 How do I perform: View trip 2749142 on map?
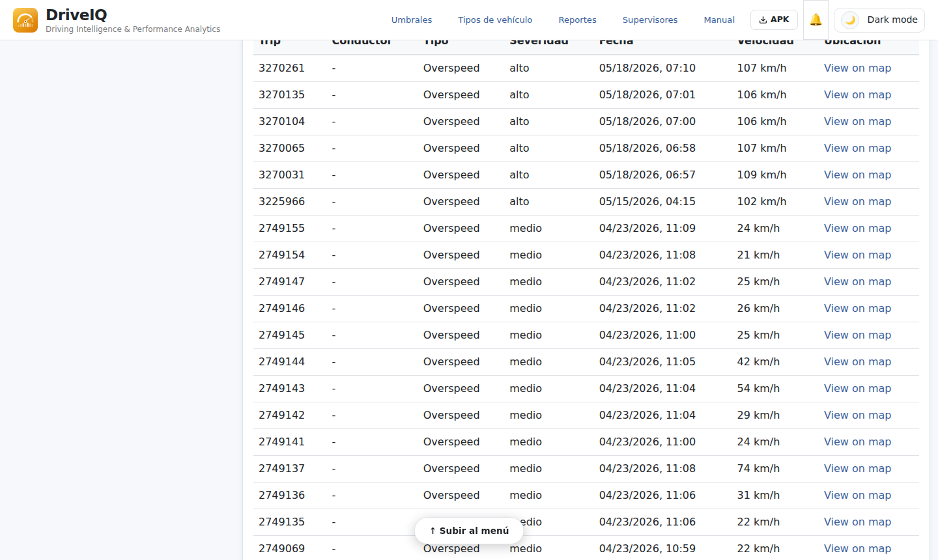857,415
